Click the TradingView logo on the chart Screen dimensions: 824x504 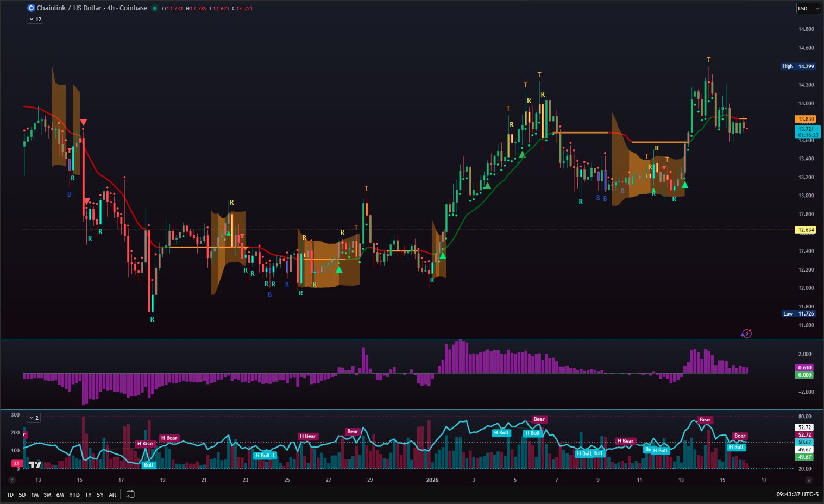[35, 464]
